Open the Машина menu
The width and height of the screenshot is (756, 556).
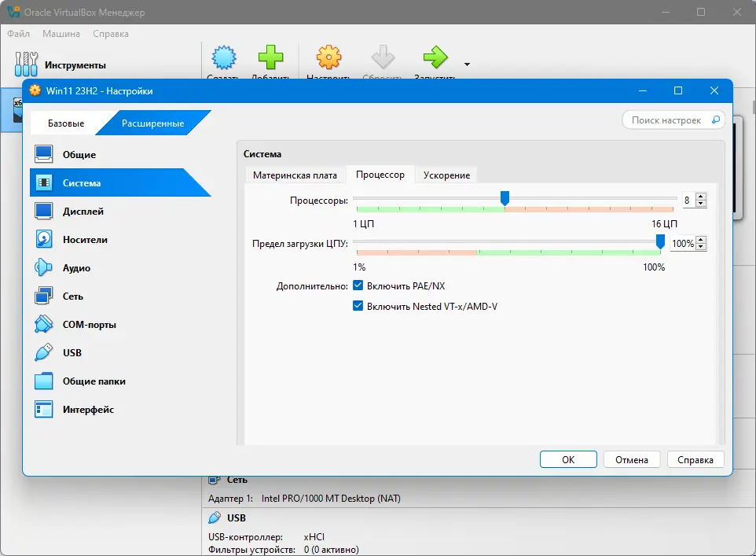click(x=61, y=34)
